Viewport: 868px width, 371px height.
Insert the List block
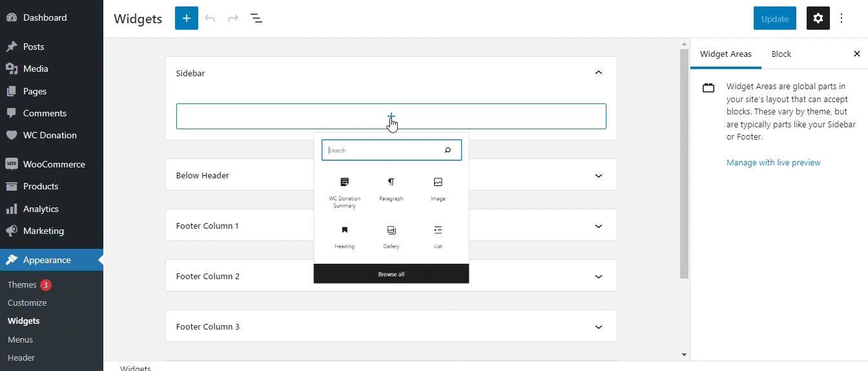(x=438, y=237)
